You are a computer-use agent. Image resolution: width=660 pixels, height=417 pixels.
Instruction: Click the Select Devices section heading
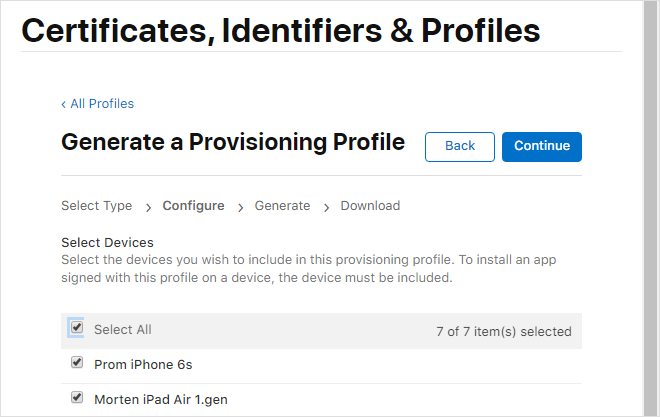(107, 242)
